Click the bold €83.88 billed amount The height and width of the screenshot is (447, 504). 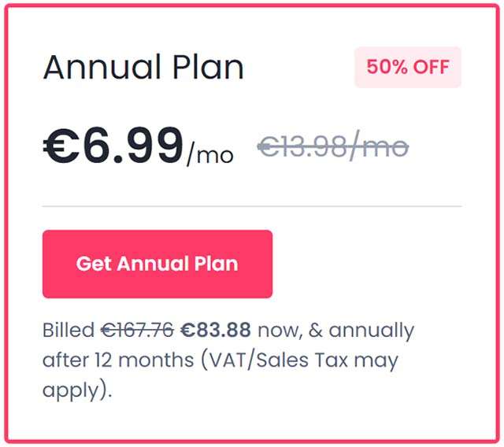[216, 331]
